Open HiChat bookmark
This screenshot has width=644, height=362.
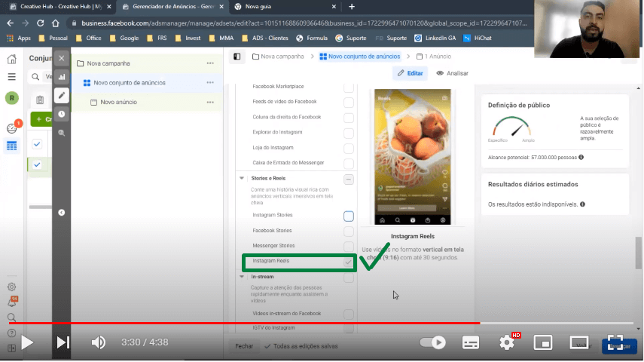coord(478,38)
